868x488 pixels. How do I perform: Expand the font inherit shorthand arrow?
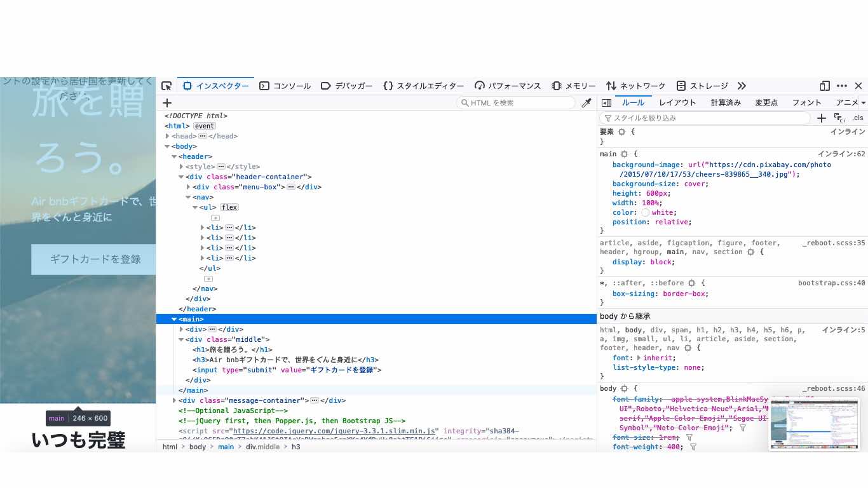639,358
